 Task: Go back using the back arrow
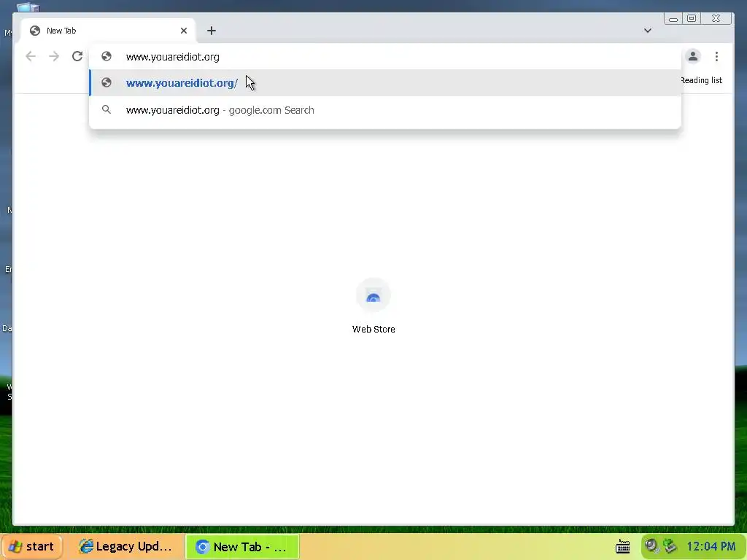pos(31,56)
